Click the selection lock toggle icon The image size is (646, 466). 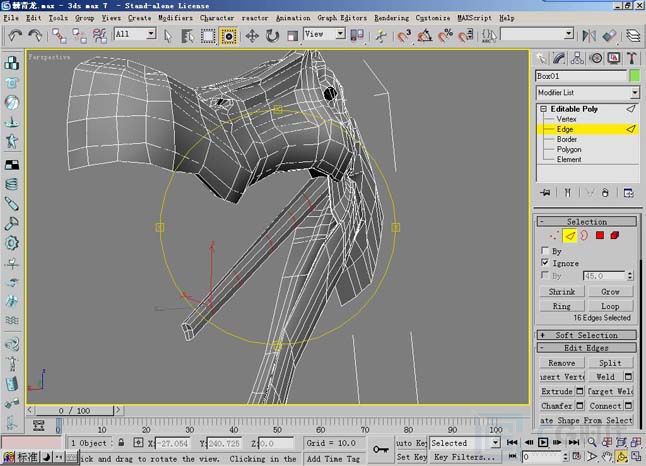(122, 442)
